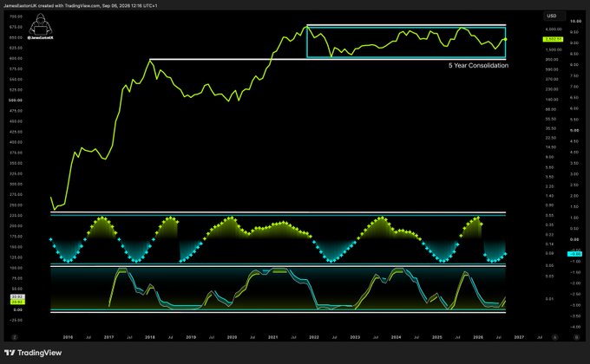Click the 10.00 label on far-right axis
Image resolution: width=590 pixels, height=364 pixels.
pyautogui.click(x=575, y=22)
